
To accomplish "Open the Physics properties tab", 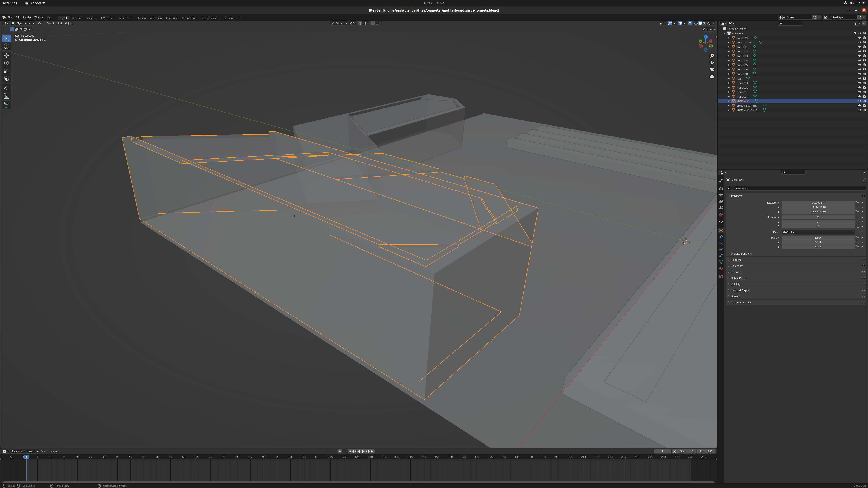I will click(x=721, y=250).
